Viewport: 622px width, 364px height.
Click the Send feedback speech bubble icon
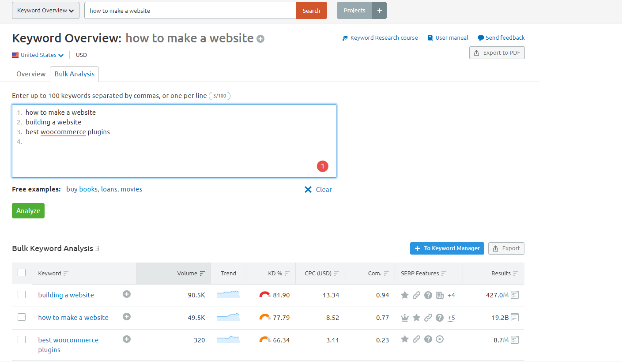[x=480, y=38]
